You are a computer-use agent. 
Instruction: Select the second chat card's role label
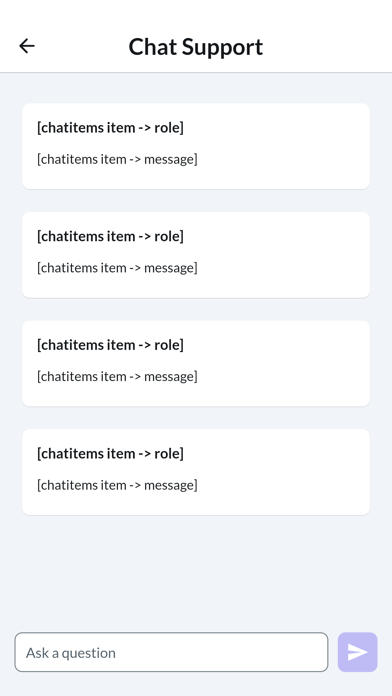[110, 236]
